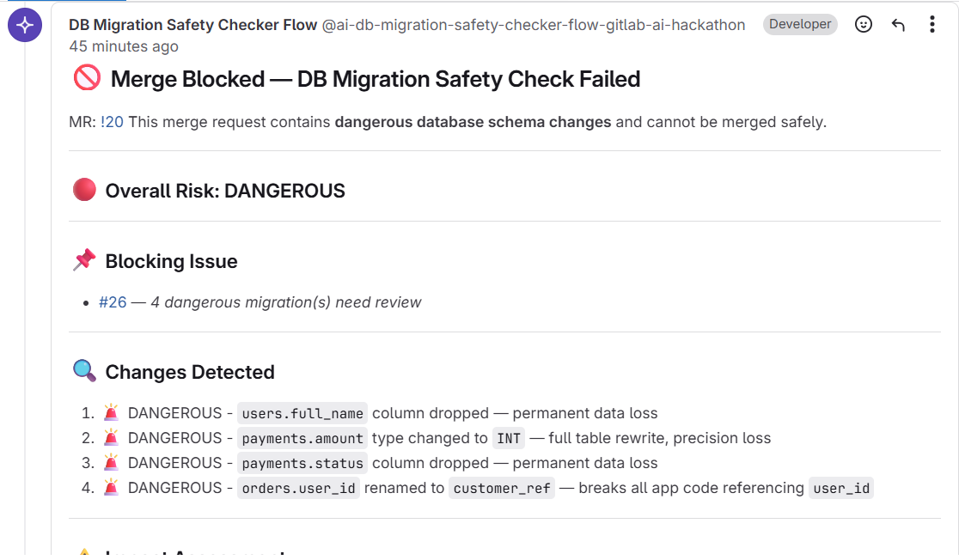Open the DB Migration Safety Checker Flow author profile
The height and width of the screenshot is (560, 959).
192,25
